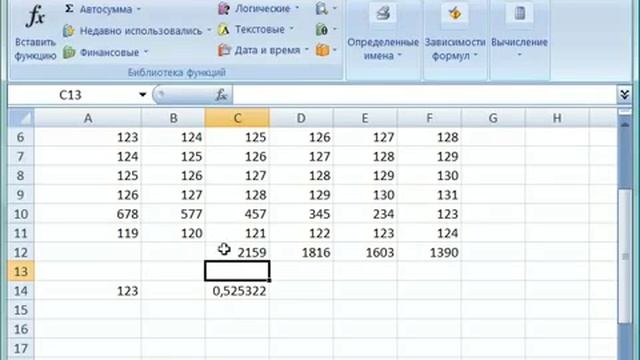Click inside the formula bar input
This screenshot has width=640, height=360.
pyautogui.click(x=424, y=95)
